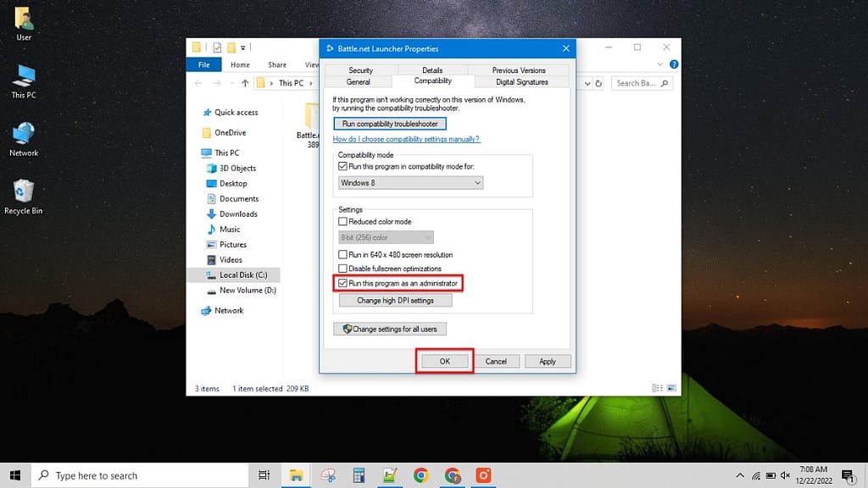This screenshot has width=868, height=488.
Task: Open the User desktop icon
Action: [23, 24]
